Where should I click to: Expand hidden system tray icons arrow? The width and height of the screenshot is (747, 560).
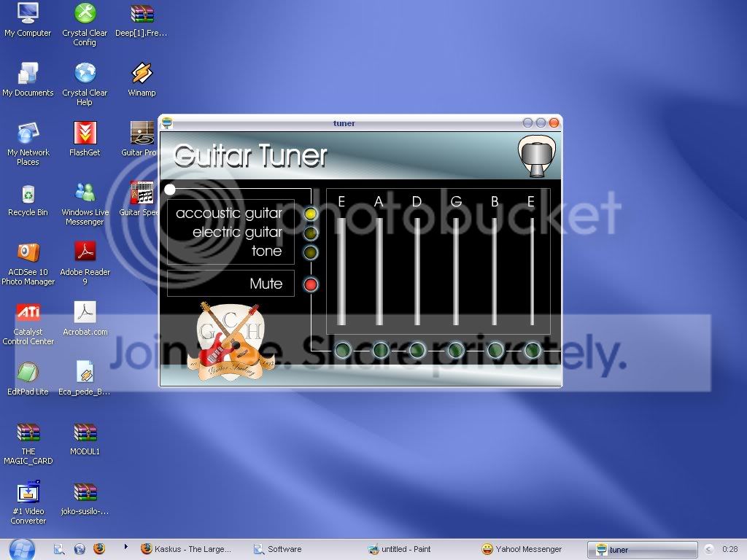click(x=708, y=550)
